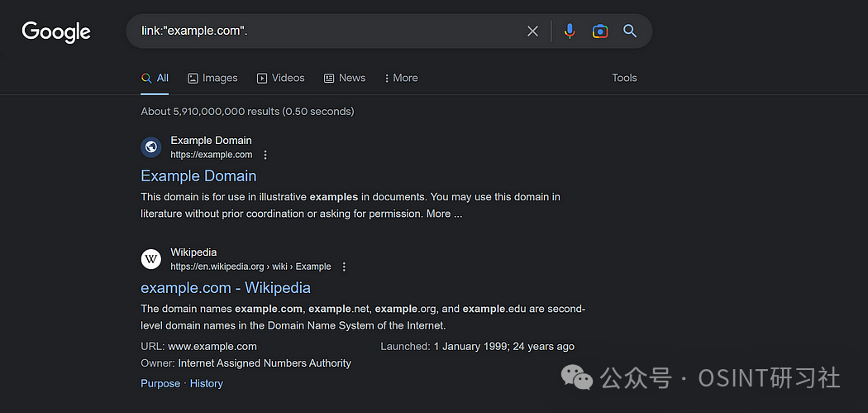Click the Wikipedia W favicon
Image resolution: width=868 pixels, height=413 pixels.
(x=151, y=259)
